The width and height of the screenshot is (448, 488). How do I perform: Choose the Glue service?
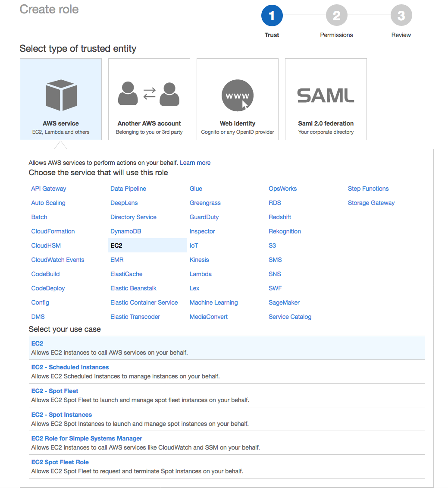(x=196, y=189)
